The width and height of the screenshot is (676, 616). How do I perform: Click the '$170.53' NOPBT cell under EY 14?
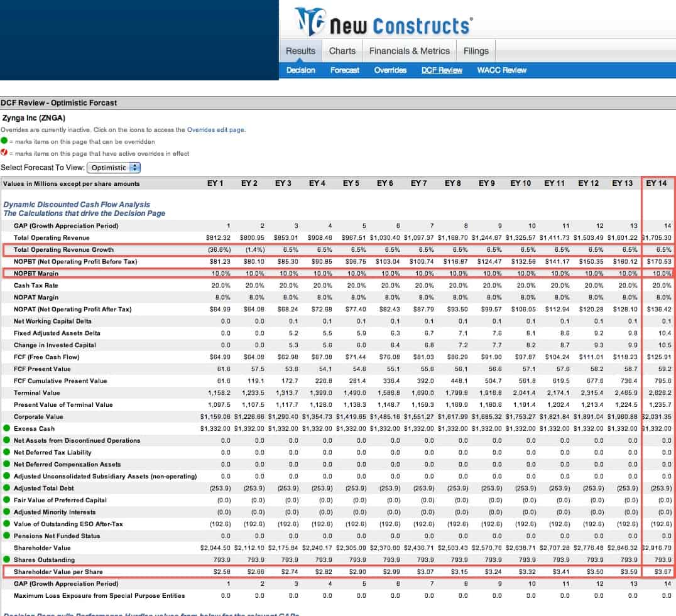click(x=659, y=261)
